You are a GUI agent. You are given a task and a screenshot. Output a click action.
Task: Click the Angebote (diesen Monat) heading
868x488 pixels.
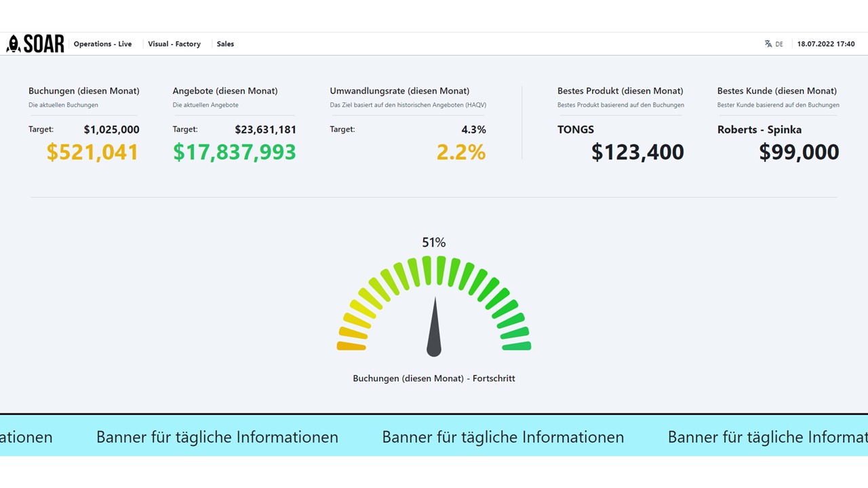pos(225,91)
